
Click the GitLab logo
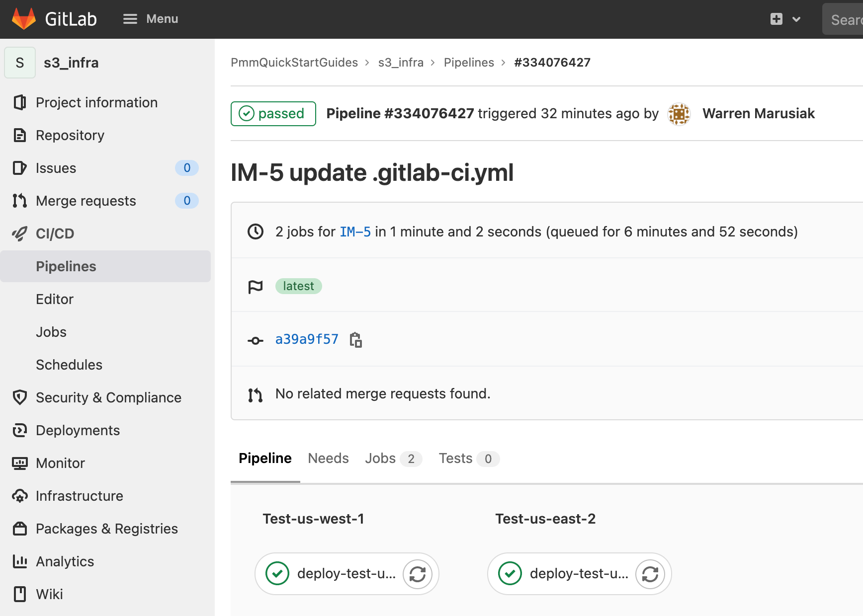[23, 18]
